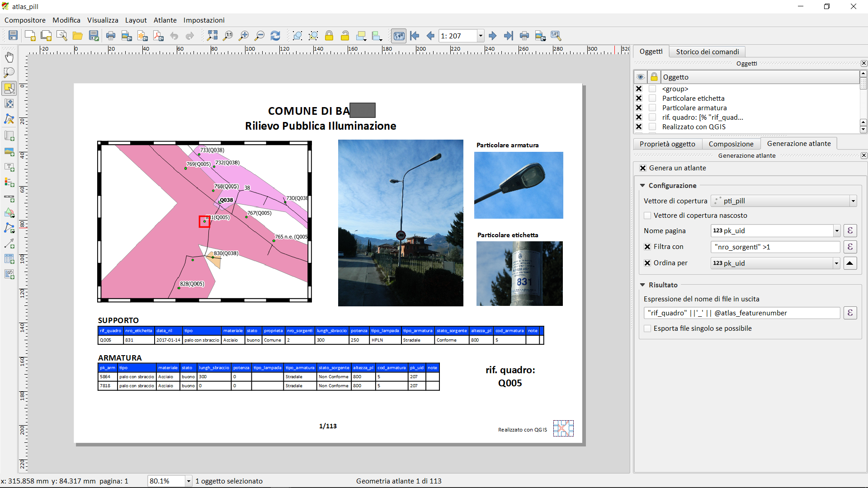The width and height of the screenshot is (868, 488).
Task: Click Zoom full extent icon
Action: 212,36
